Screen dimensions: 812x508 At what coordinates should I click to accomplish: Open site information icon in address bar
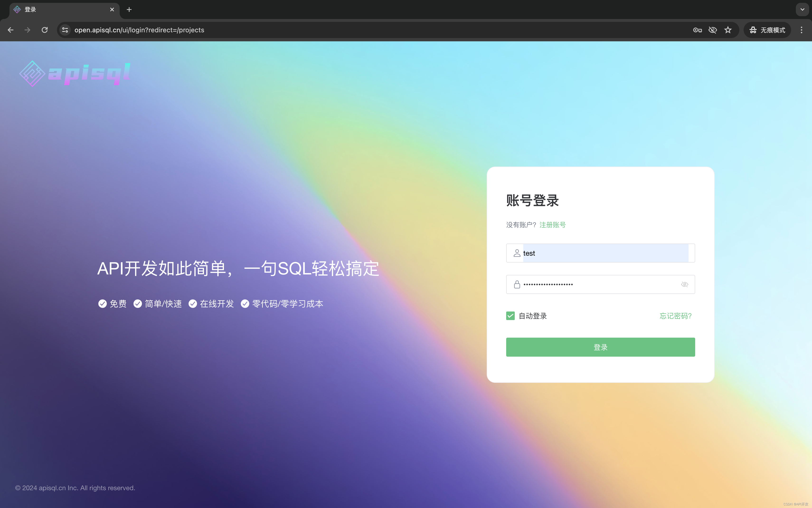65,30
